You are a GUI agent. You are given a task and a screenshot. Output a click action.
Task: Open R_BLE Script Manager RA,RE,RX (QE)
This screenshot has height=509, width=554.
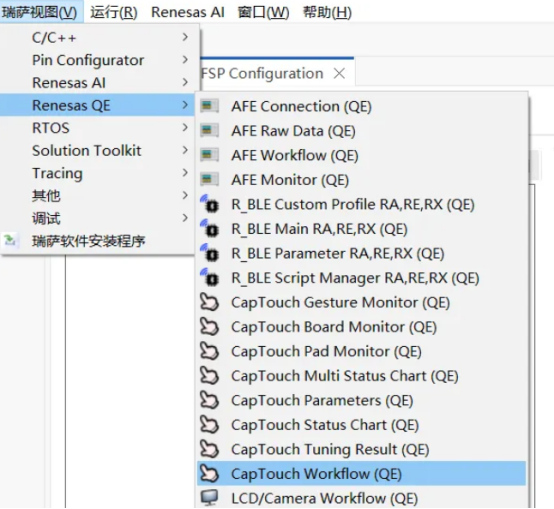[361, 277]
